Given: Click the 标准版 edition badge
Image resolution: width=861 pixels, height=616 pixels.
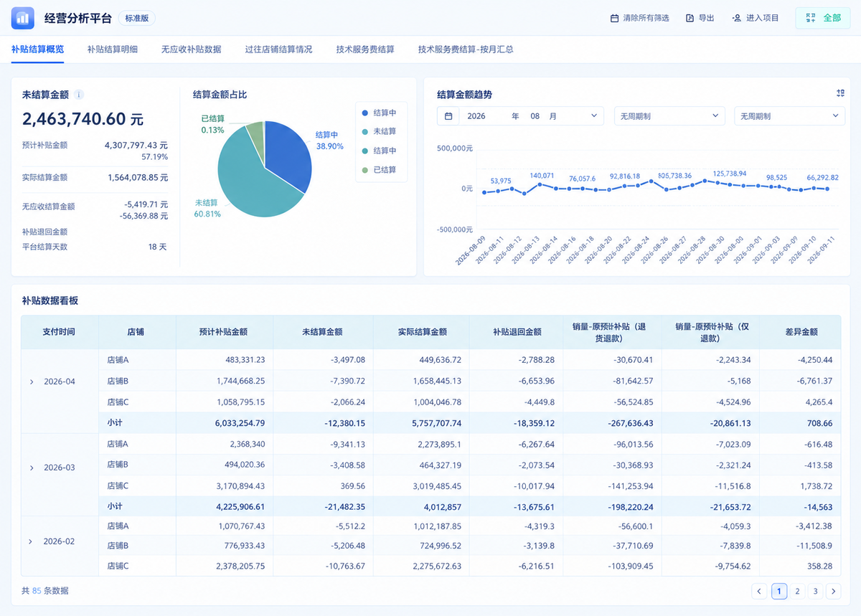Looking at the screenshot, I should pos(137,19).
